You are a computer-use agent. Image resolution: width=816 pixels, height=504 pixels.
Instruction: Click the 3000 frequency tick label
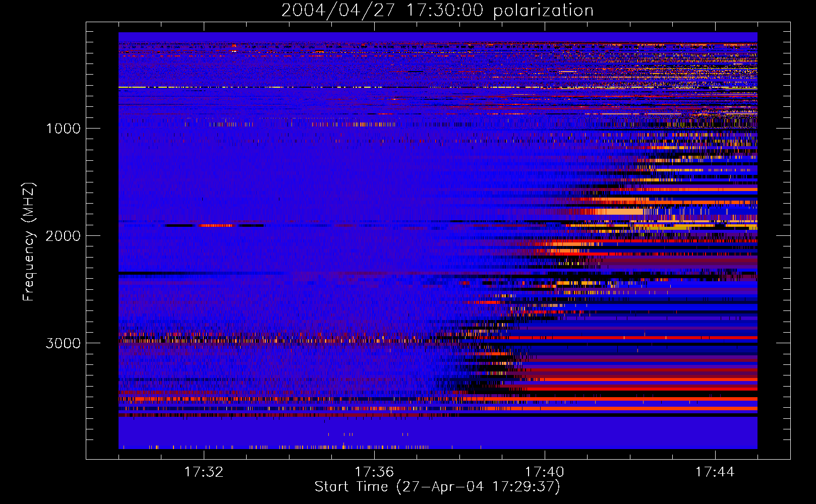click(x=63, y=343)
